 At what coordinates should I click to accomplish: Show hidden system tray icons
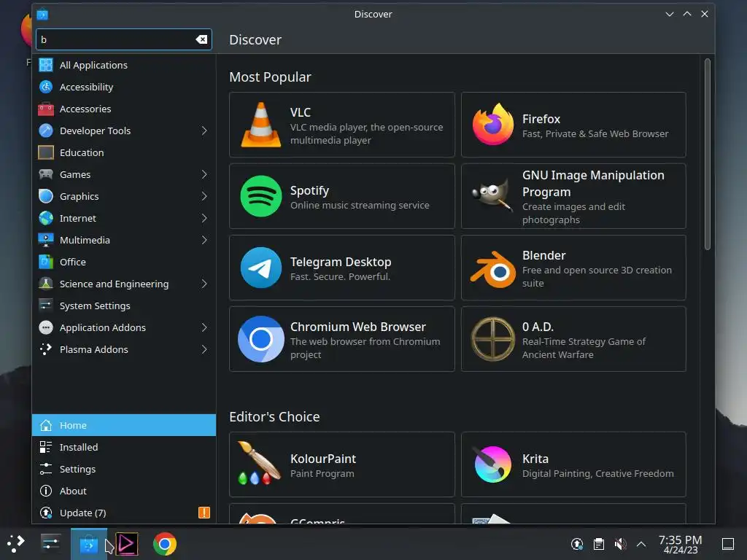641,544
